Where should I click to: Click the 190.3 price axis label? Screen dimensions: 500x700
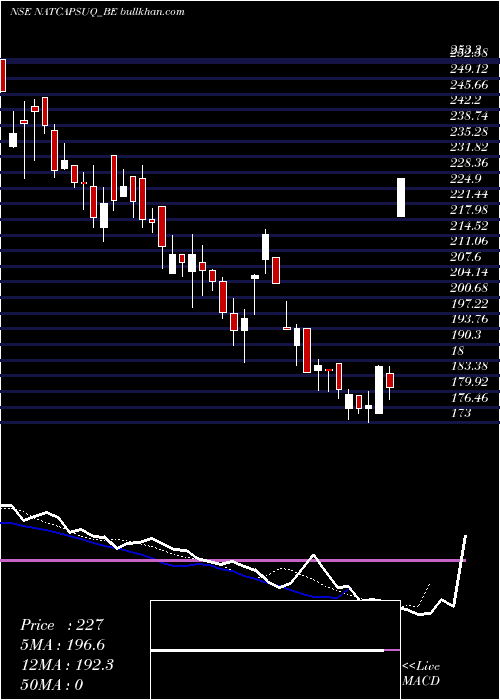[x=467, y=335]
